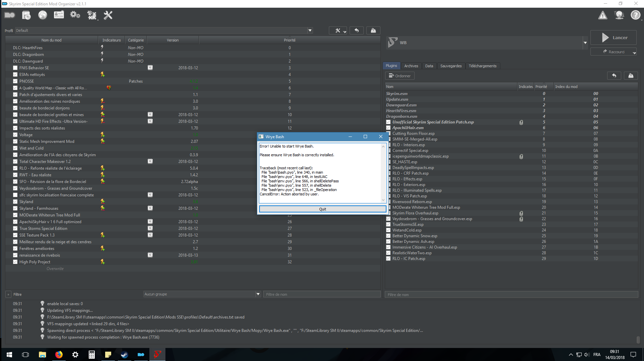The height and width of the screenshot is (361, 644).
Task: Click the plugin list Filtre de nom field
Action: point(511,294)
